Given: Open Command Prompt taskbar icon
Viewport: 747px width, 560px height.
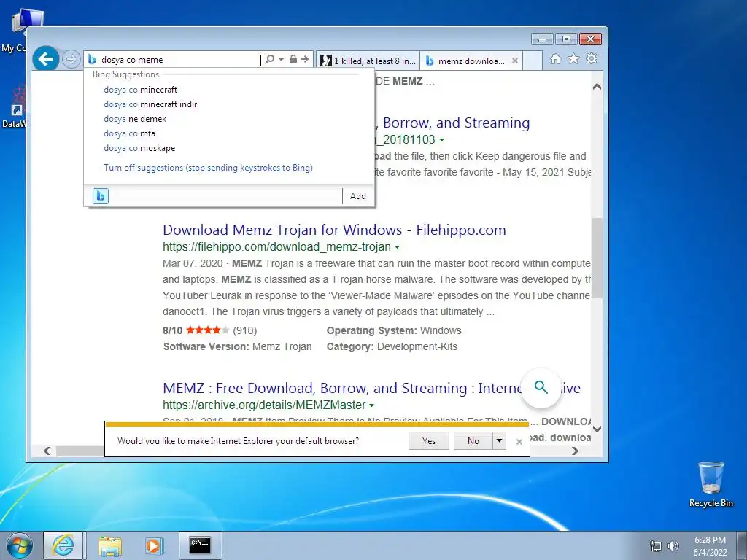Looking at the screenshot, I should [x=200, y=545].
